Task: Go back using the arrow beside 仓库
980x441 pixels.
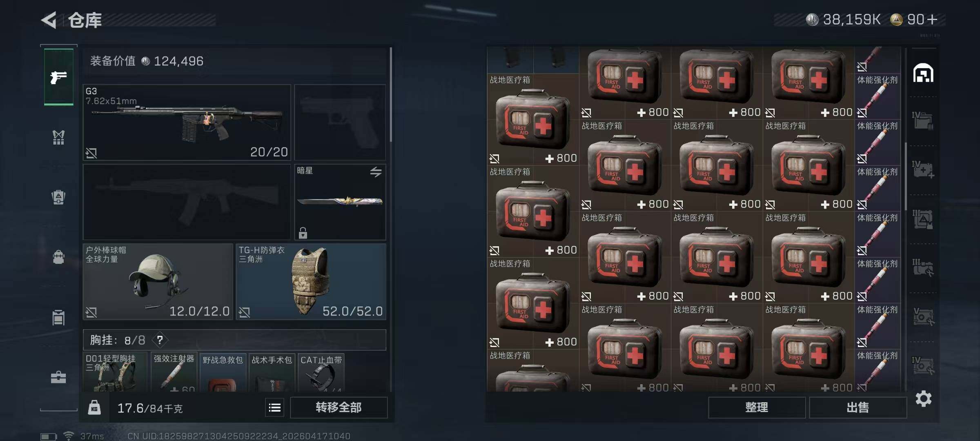Action: [49, 20]
